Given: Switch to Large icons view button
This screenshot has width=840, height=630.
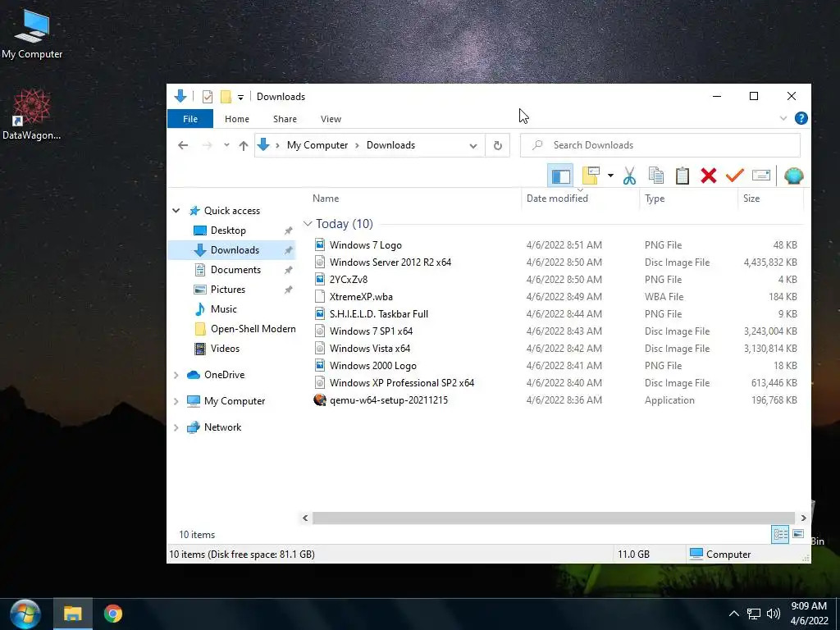Looking at the screenshot, I should point(797,534).
